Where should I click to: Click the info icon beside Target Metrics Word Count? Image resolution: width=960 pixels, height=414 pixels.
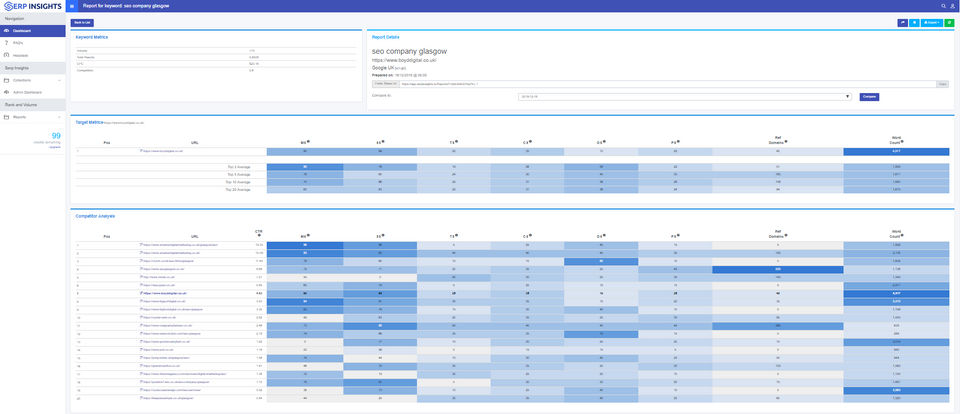click(x=902, y=141)
